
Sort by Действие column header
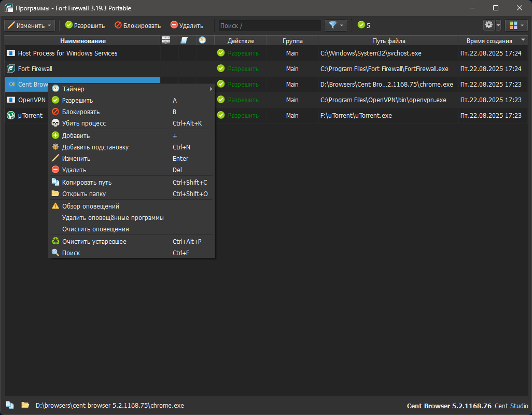(x=241, y=40)
